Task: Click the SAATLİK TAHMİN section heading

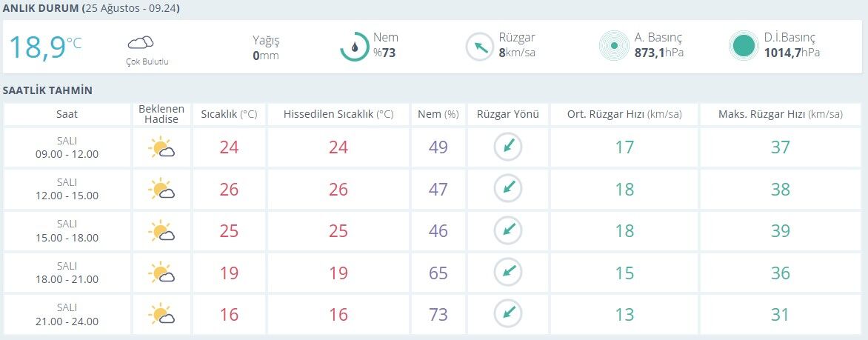Action: click(x=47, y=90)
